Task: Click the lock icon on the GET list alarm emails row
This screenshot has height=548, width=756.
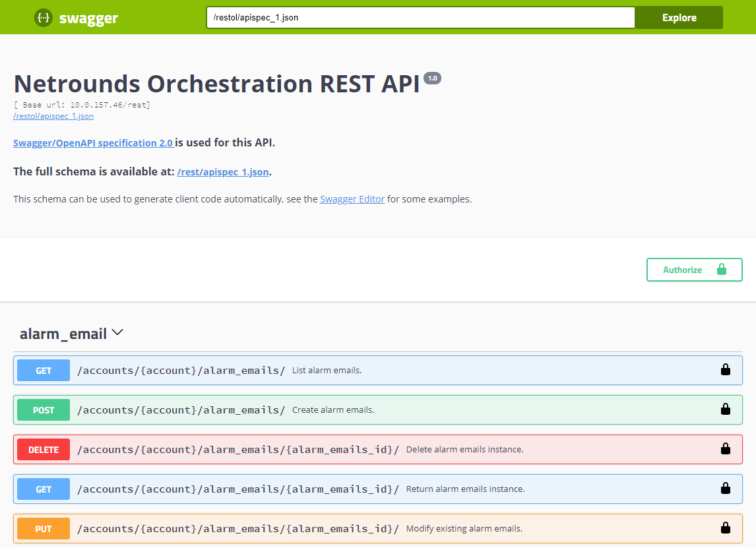Action: coord(726,370)
